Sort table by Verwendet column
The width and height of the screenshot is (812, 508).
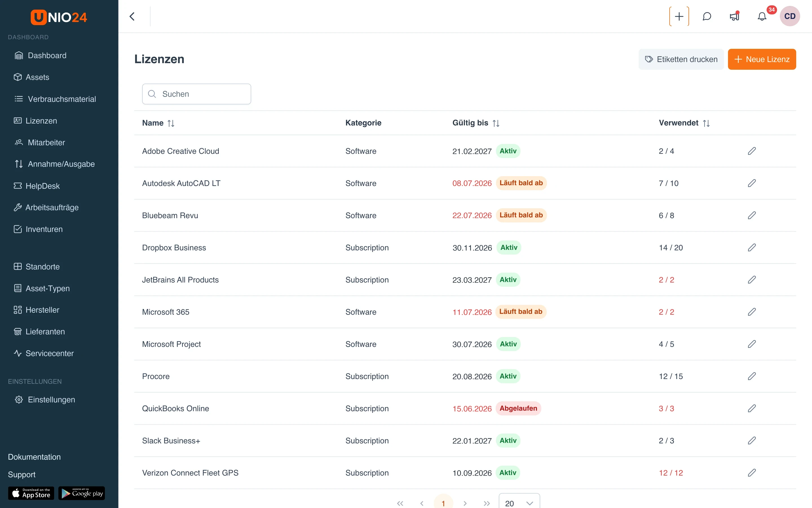pyautogui.click(x=706, y=123)
